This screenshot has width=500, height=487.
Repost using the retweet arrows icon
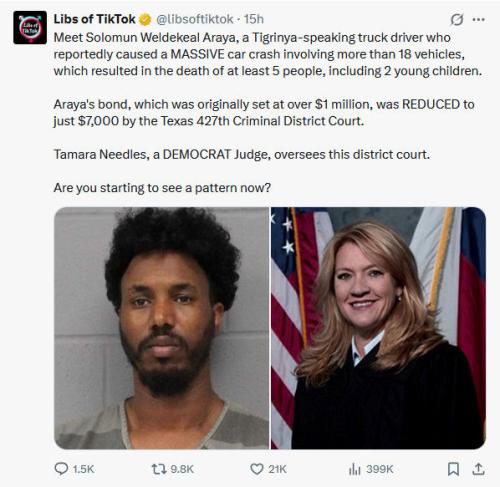tap(159, 469)
